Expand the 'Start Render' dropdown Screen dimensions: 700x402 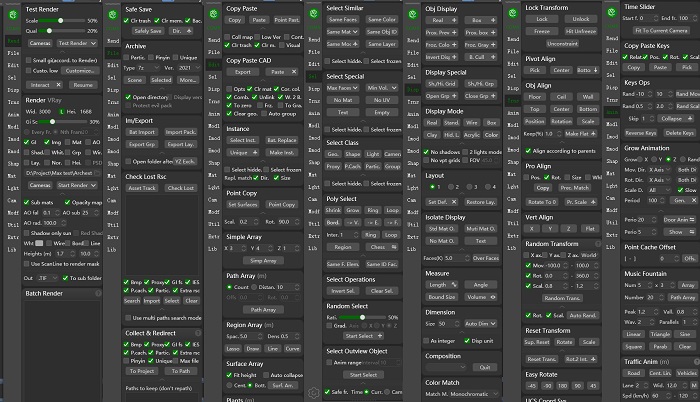(78, 185)
